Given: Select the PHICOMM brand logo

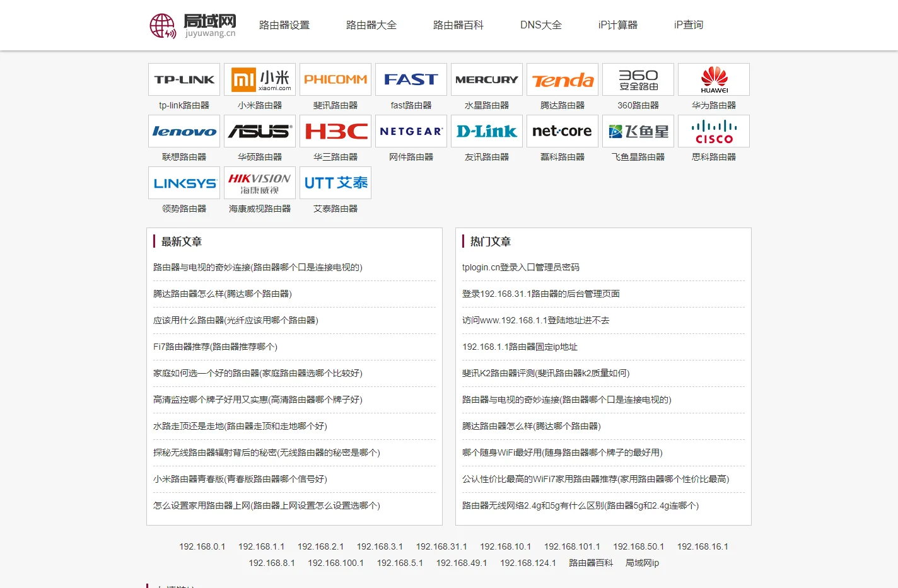Looking at the screenshot, I should [335, 79].
